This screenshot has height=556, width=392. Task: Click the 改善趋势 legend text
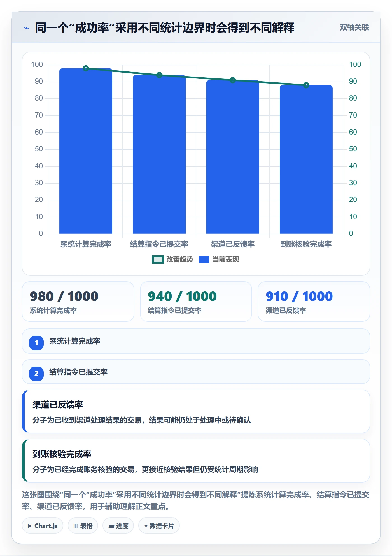tap(179, 260)
